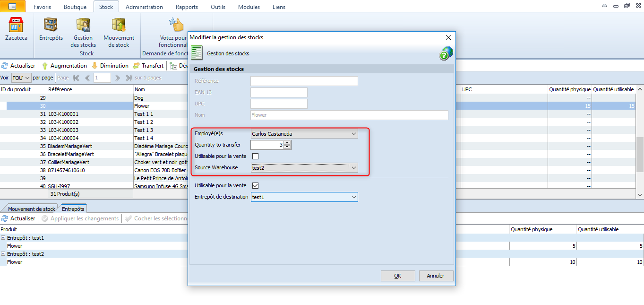Click the green help question mark icon
Image resolution: width=644 pixels, height=305 pixels.
pos(446,53)
